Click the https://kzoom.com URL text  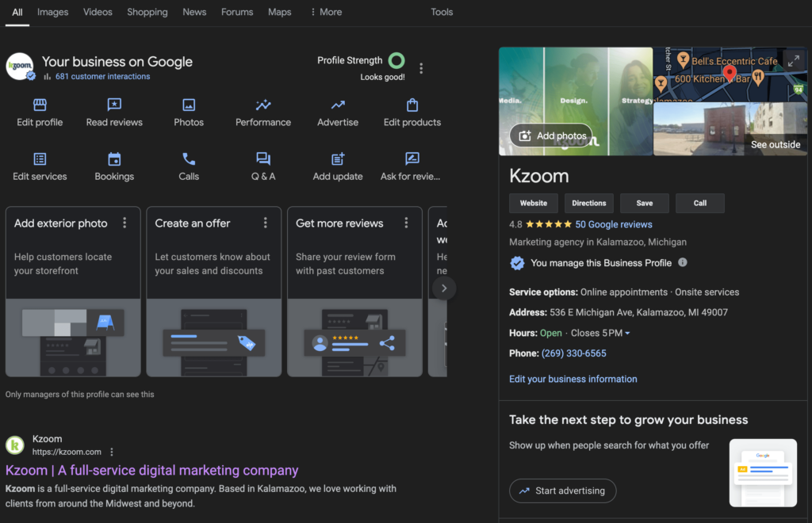67,452
